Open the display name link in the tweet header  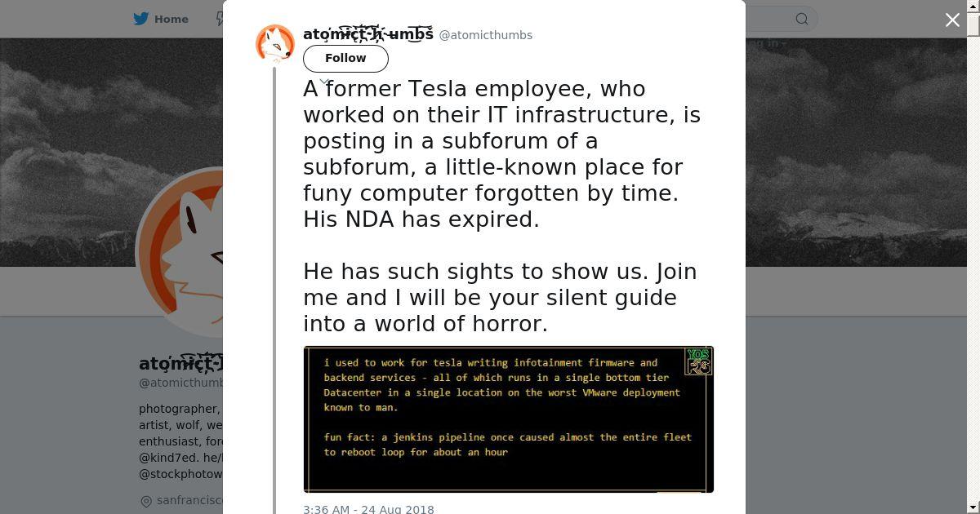tap(368, 34)
